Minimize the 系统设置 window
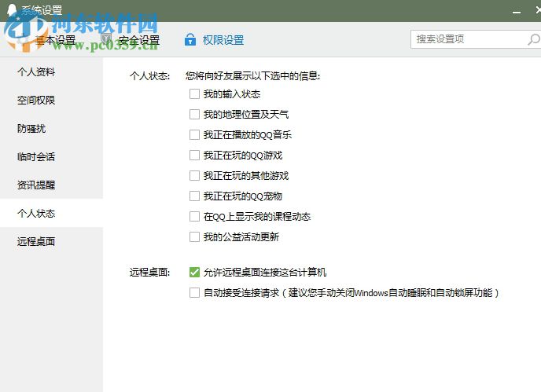 point(517,13)
